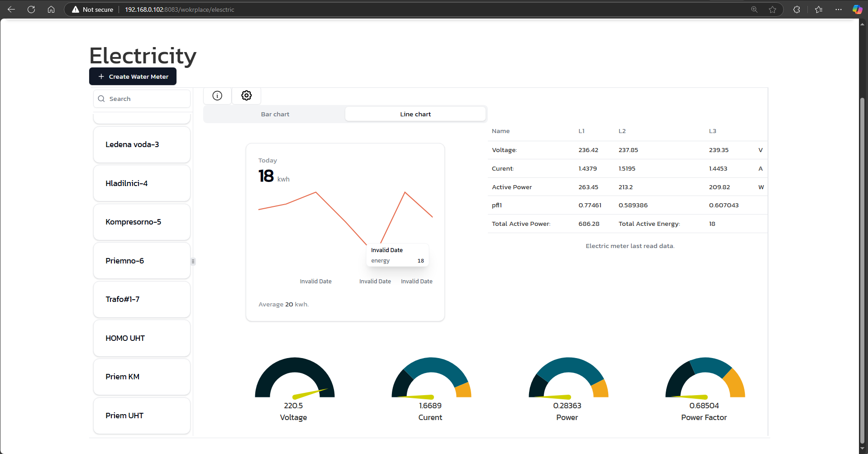Open the gear settings icon

pyautogui.click(x=246, y=96)
